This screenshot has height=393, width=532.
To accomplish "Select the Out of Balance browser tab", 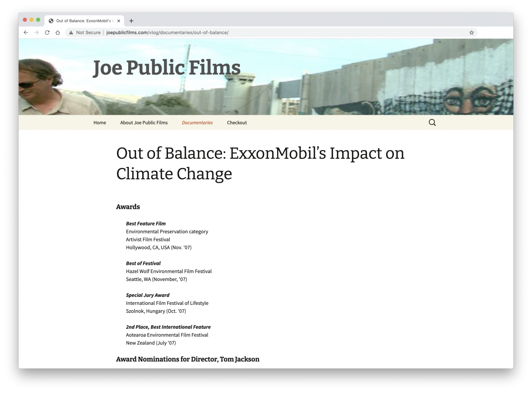I will pos(85,21).
